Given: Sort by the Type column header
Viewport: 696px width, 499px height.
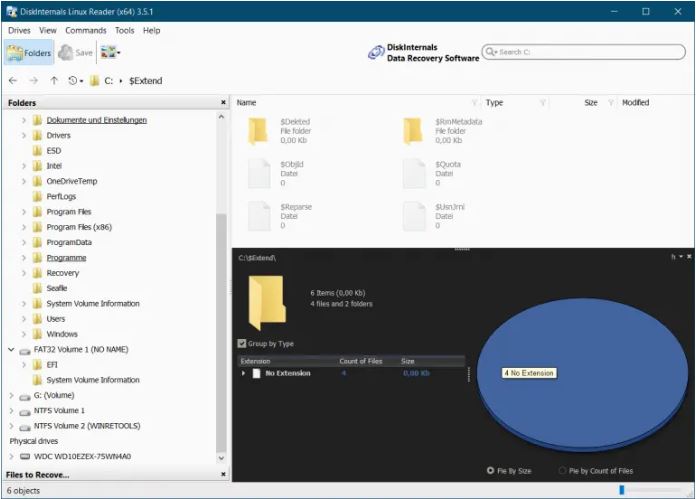Looking at the screenshot, I should (x=494, y=103).
